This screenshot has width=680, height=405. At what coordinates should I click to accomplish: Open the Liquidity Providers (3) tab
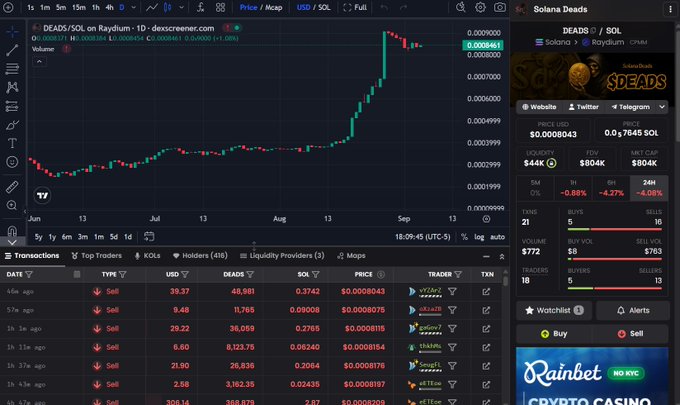(282, 256)
